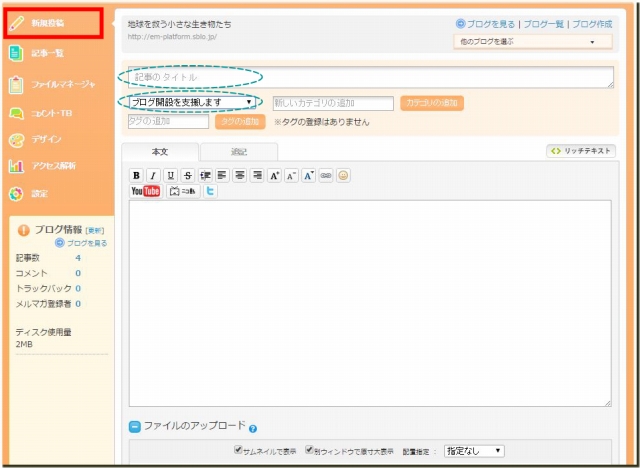Click the 記事のタイトル input field
Viewport: 640px width, 468px height.
click(x=370, y=77)
